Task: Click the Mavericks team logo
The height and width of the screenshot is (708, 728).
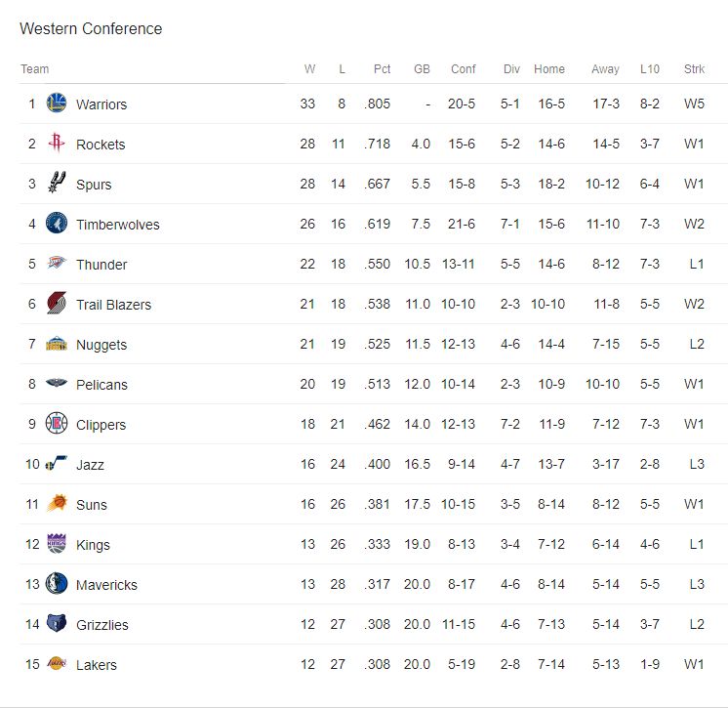Action: 57,584
